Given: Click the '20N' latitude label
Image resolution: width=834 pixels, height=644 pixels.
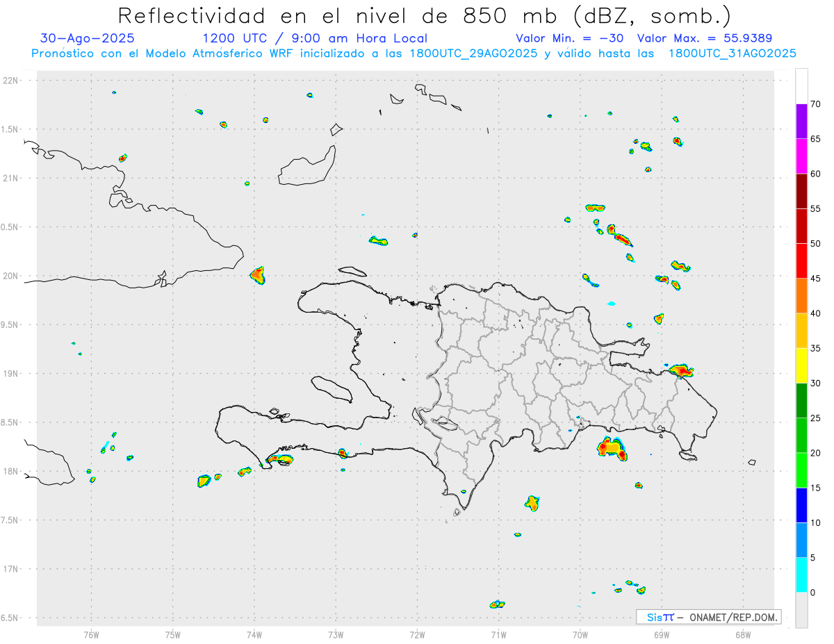Looking at the screenshot, I should click(12, 276).
